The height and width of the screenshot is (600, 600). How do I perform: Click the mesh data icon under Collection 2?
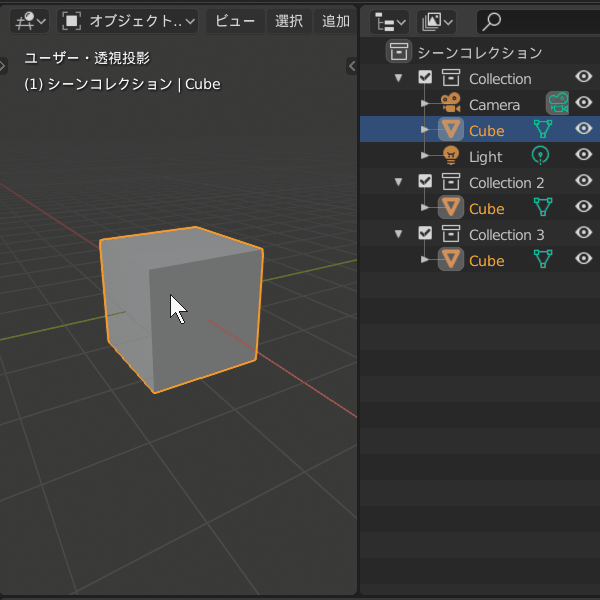click(543, 207)
